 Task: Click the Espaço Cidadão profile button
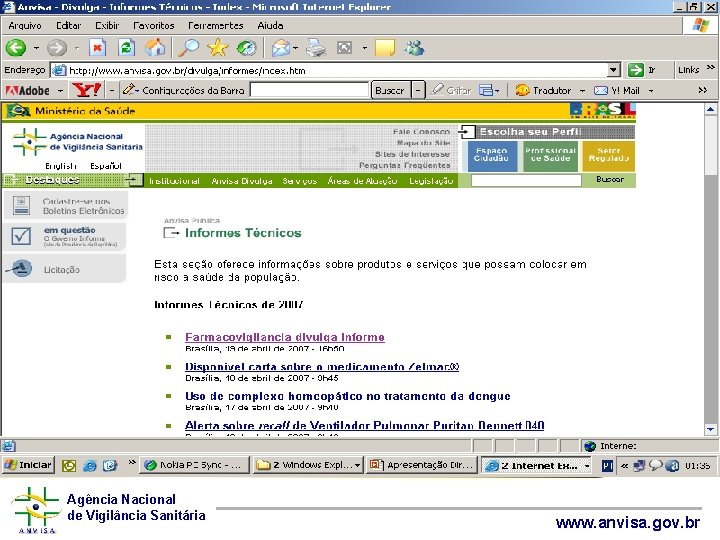[x=491, y=155]
